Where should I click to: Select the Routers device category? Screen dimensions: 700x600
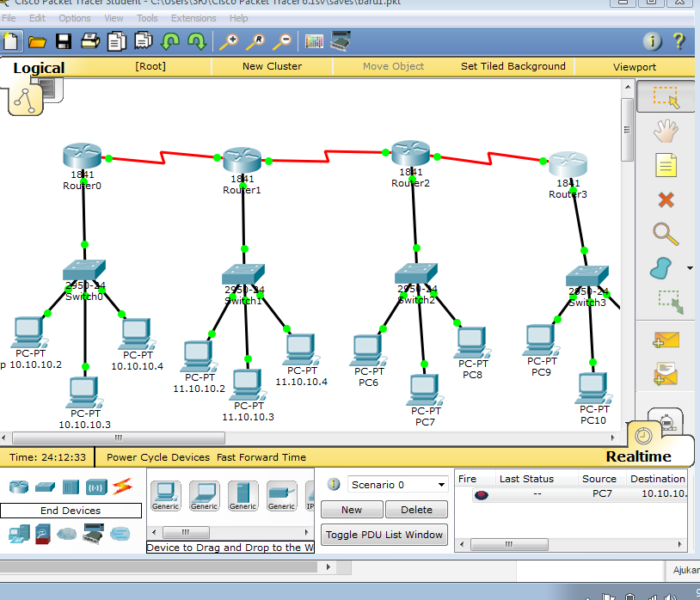coord(19,487)
